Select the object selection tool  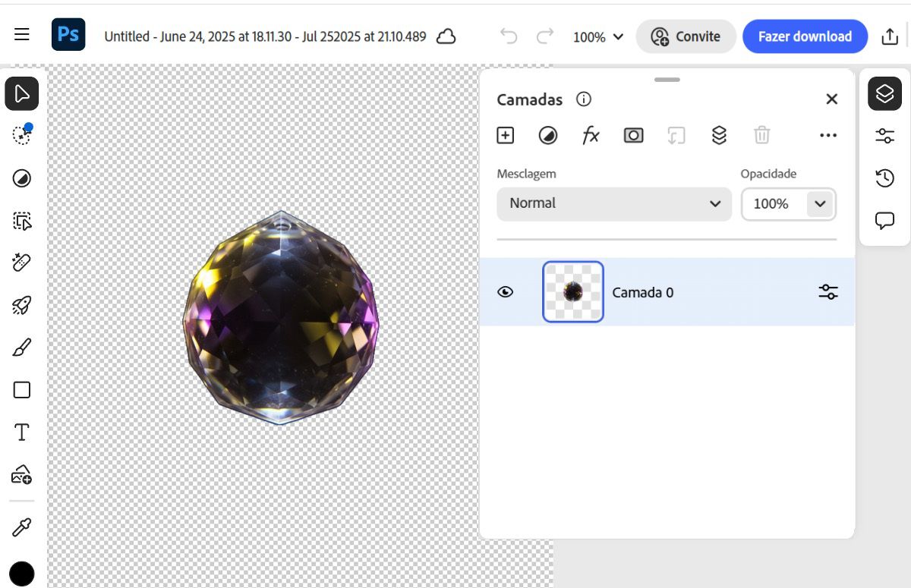(22, 221)
